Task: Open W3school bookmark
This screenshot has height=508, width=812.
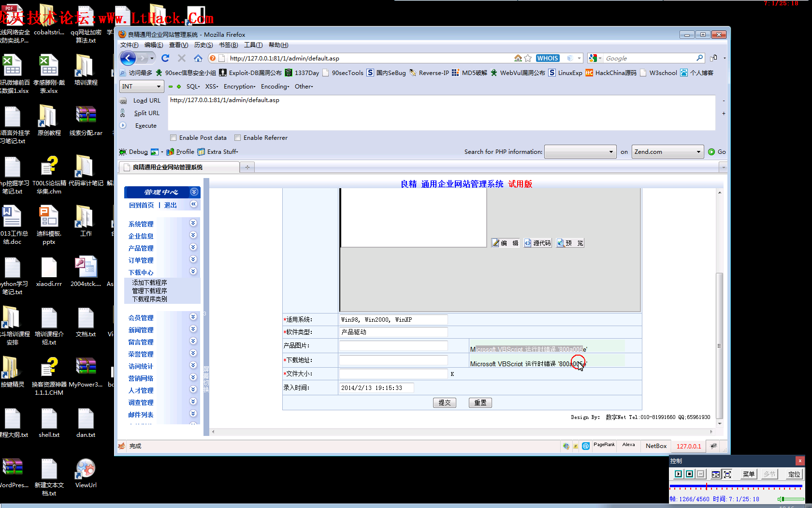Action: pos(658,73)
